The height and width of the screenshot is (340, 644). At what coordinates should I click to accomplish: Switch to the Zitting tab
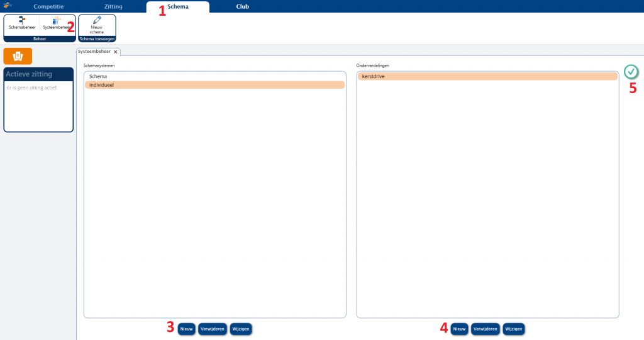tap(113, 6)
